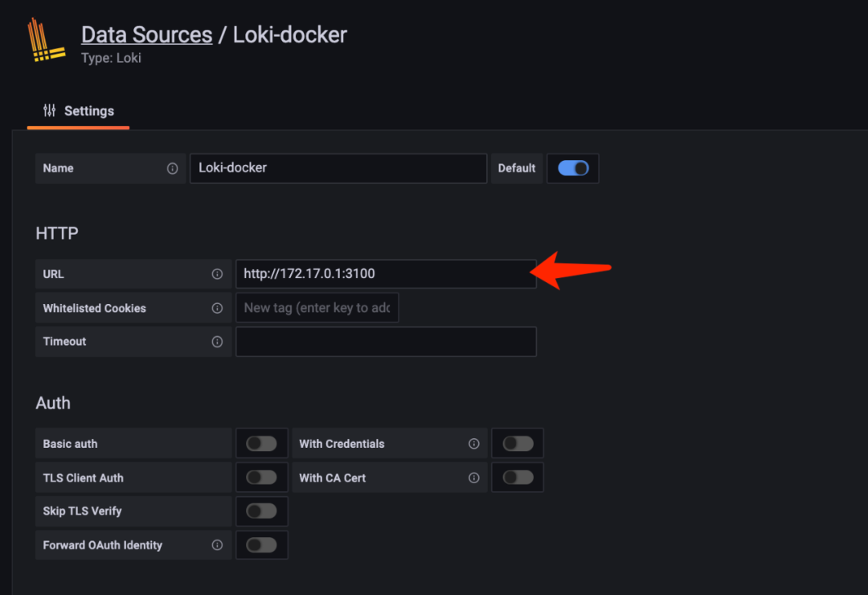The height and width of the screenshot is (595, 868).
Task: Click the Timeout input field
Action: coord(386,341)
